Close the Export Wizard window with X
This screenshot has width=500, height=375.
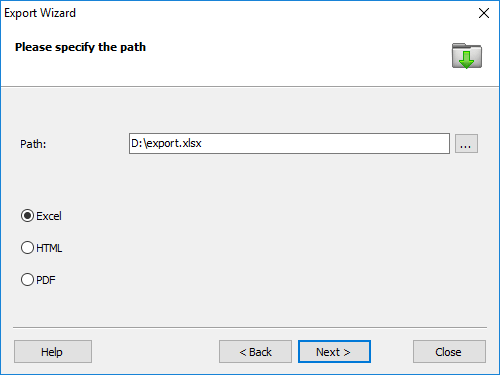(484, 13)
